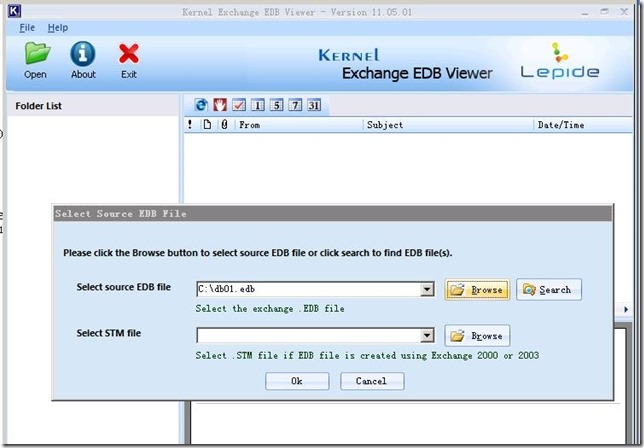The width and height of the screenshot is (644, 448).
Task: Sort by attachment paperclip column
Action: [x=224, y=124]
